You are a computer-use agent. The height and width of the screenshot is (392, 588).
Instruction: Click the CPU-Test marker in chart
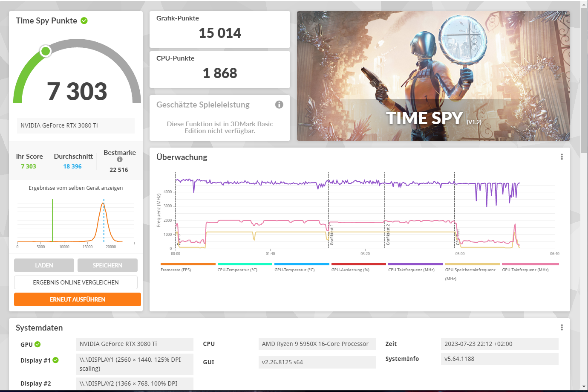pyautogui.click(x=458, y=237)
